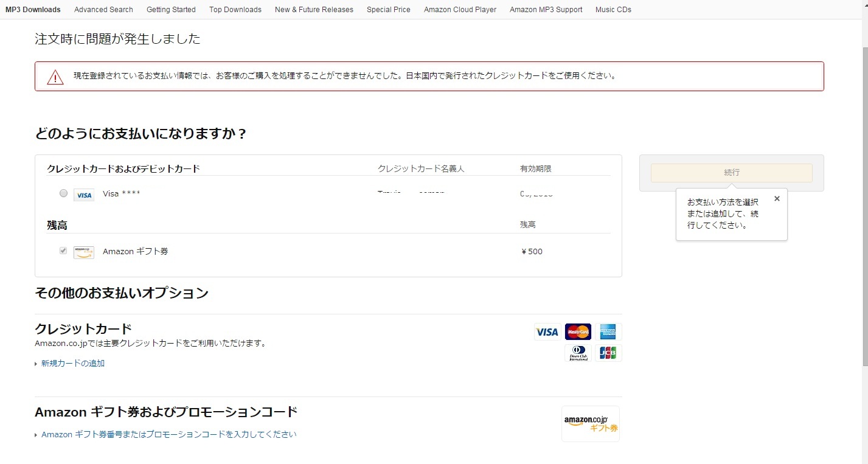The width and height of the screenshot is (868, 464).
Task: Click the American Express logo
Action: coord(608,332)
